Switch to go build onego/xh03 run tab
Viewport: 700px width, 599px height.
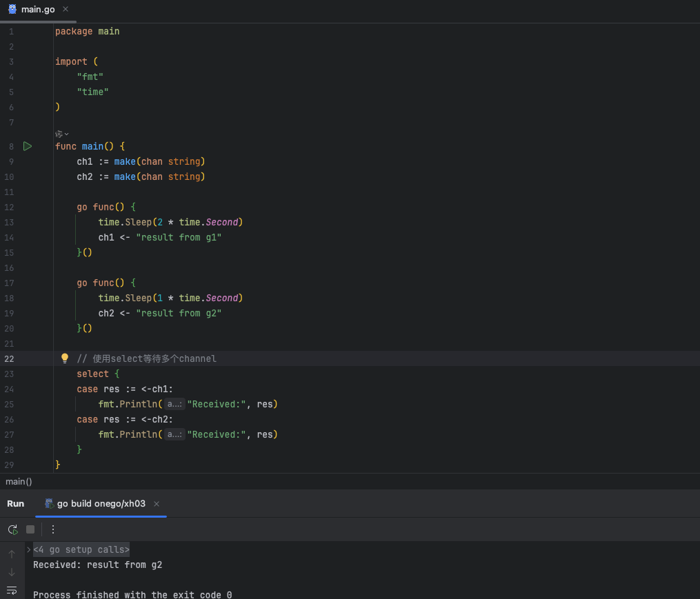[x=101, y=503]
